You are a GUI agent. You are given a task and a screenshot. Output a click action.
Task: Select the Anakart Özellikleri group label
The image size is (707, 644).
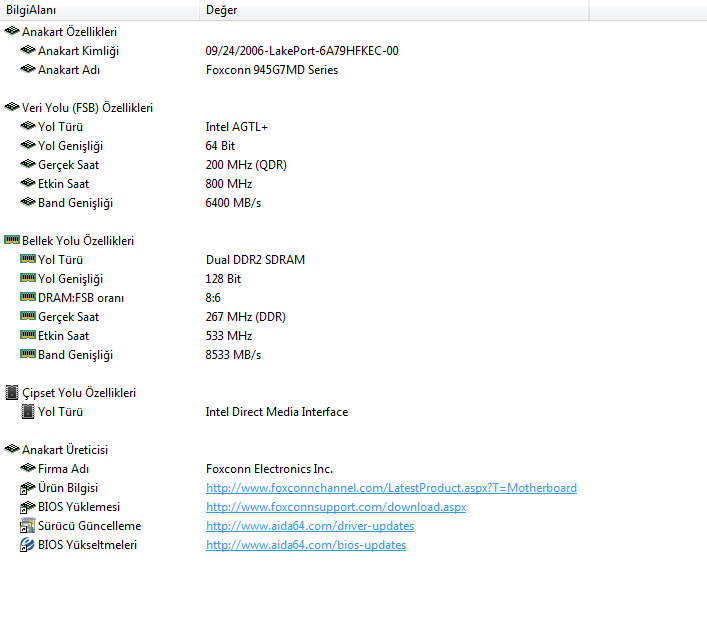pos(69,32)
